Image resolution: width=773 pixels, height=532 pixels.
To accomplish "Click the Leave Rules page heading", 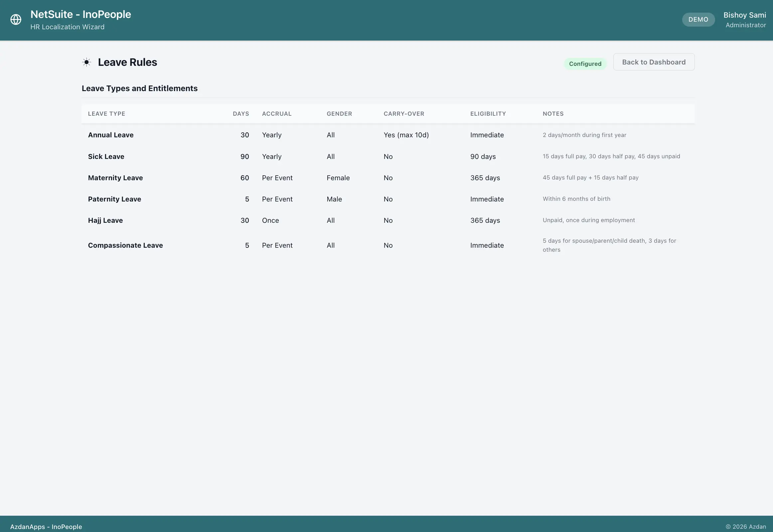I will click(x=127, y=62).
